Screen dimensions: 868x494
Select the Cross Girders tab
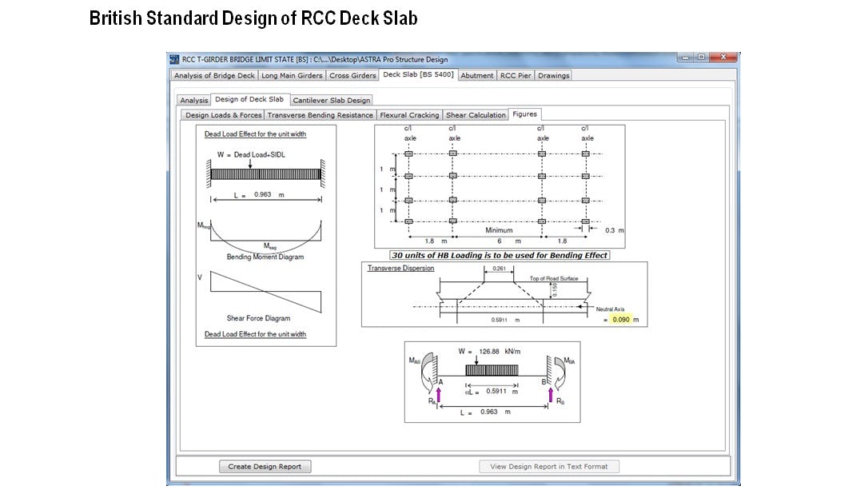(352, 74)
